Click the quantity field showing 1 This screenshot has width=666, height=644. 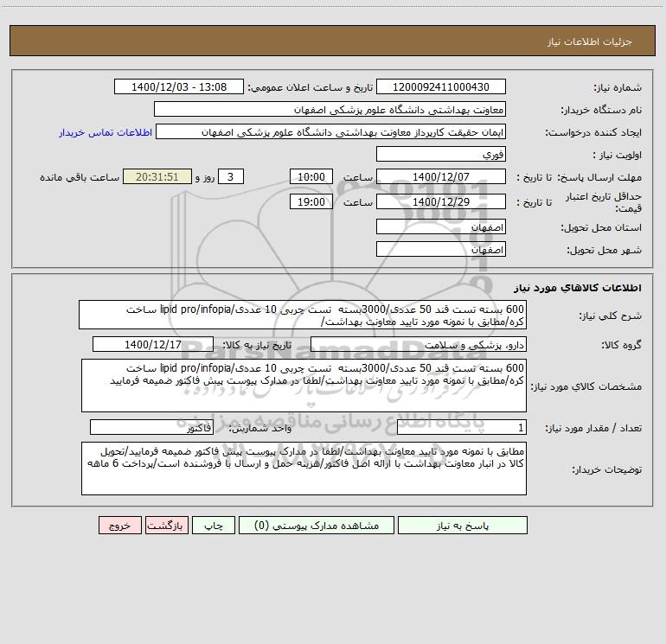[x=462, y=427]
